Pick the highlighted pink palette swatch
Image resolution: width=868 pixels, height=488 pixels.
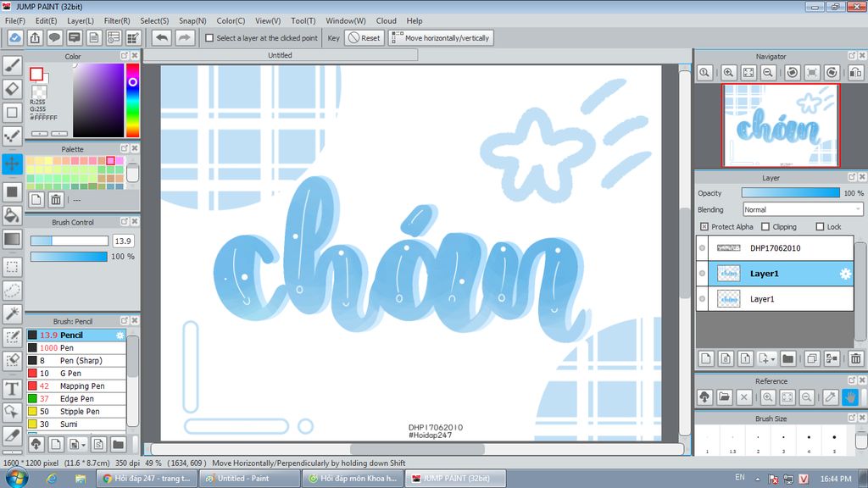pos(111,160)
